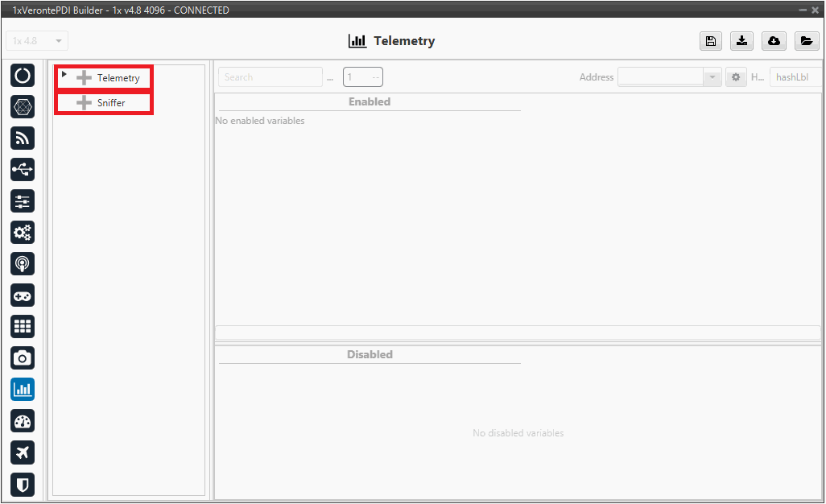Open the 1x 4.8 version dropdown
Screen dimensions: 826x504
tap(37, 41)
